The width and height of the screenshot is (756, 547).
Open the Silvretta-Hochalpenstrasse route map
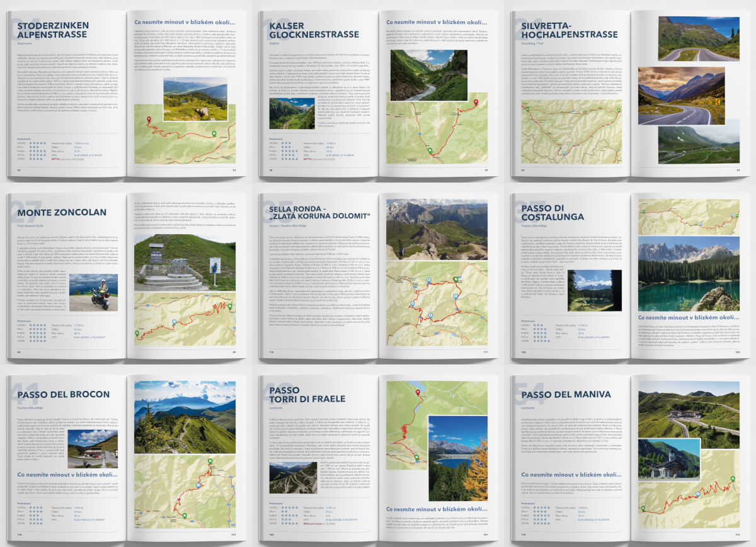(570, 132)
